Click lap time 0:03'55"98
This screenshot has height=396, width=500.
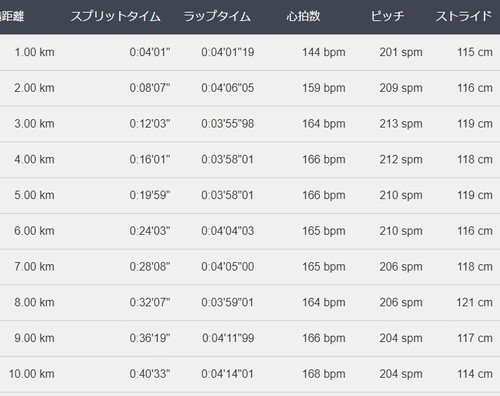coord(228,124)
